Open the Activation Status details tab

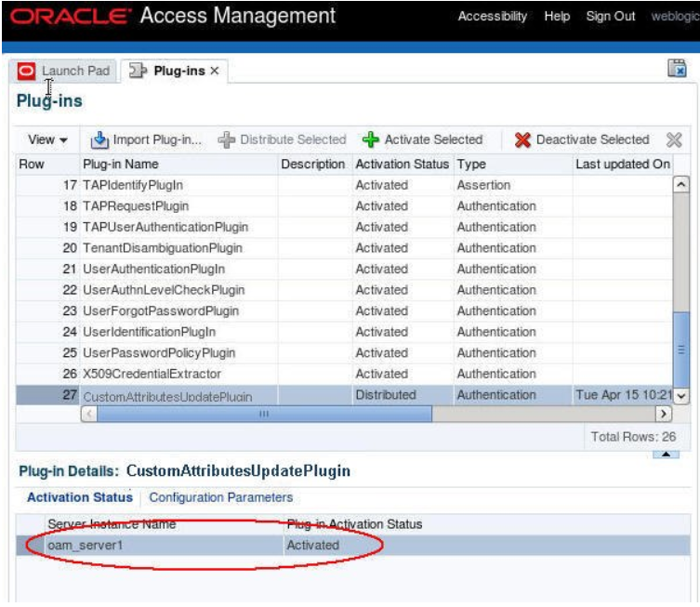(x=80, y=497)
